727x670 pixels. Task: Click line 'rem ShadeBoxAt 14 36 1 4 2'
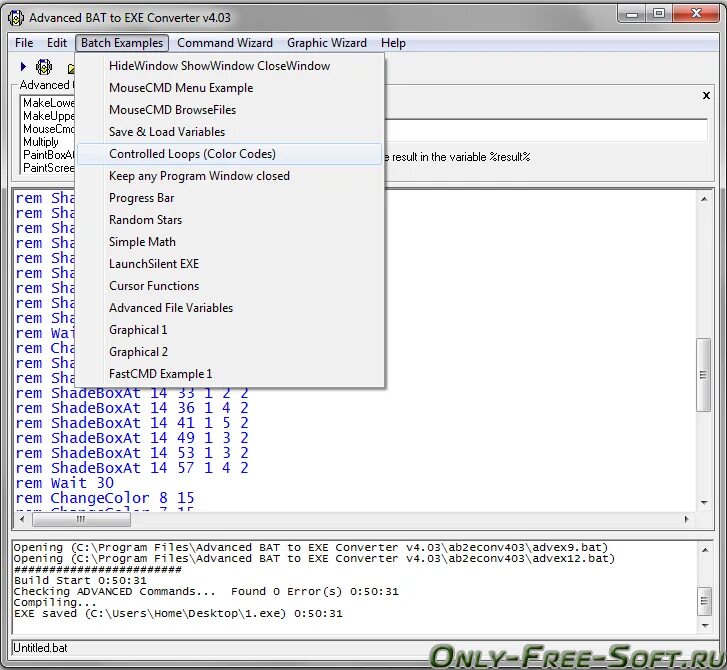coord(132,408)
